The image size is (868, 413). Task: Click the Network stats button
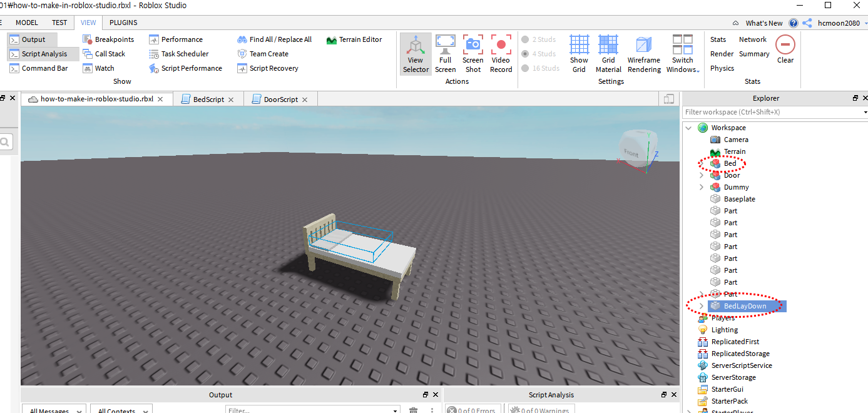753,39
